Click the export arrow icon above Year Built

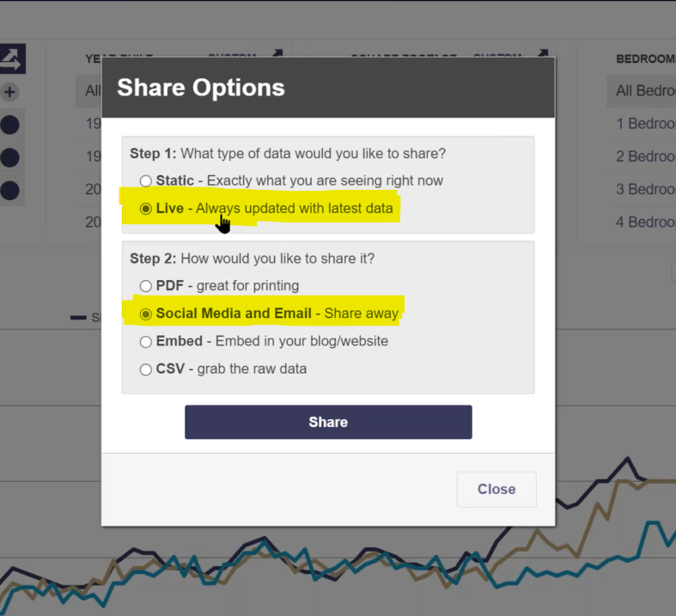click(277, 52)
